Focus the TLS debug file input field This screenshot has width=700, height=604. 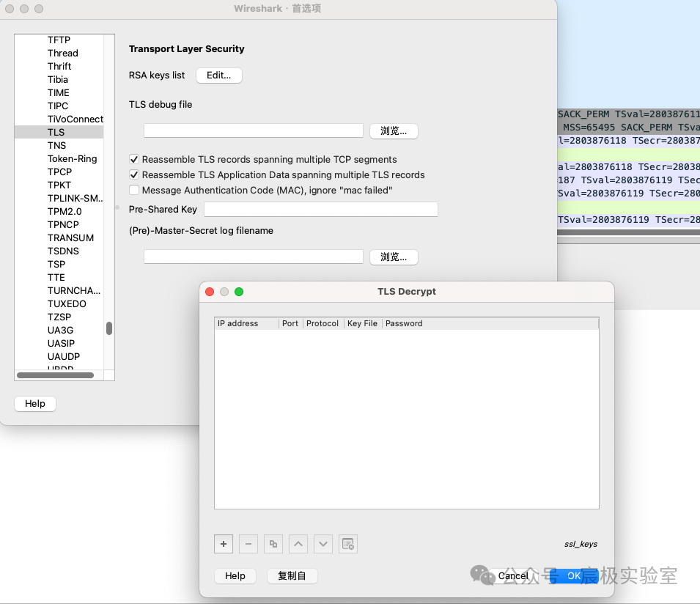tap(254, 130)
